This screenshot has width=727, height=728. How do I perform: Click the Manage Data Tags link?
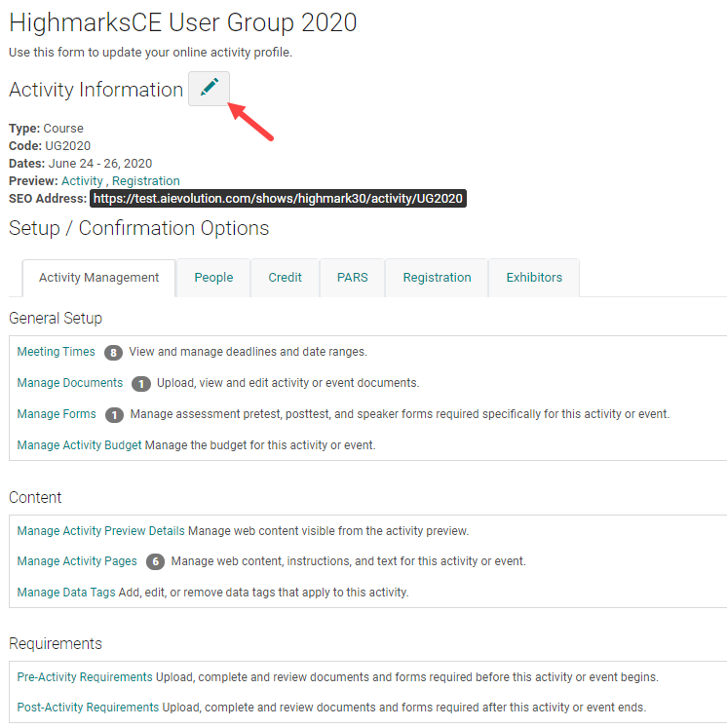(66, 593)
